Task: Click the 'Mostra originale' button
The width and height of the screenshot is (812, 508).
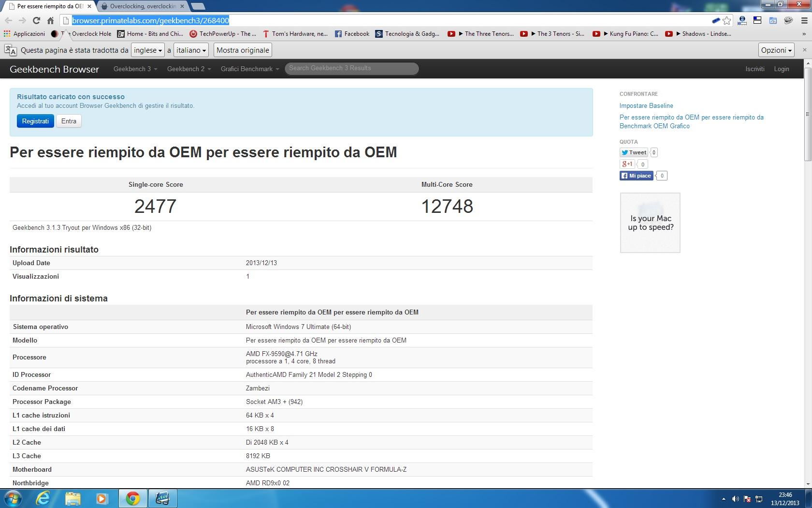Action: (243, 50)
